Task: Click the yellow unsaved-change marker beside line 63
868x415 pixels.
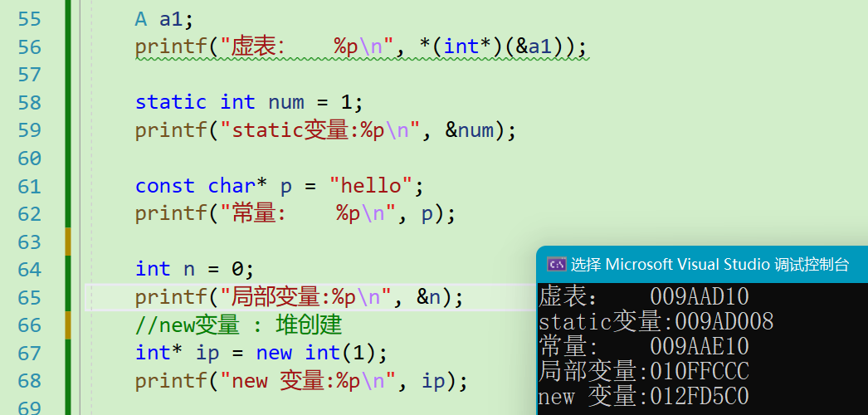Action: coord(68,242)
